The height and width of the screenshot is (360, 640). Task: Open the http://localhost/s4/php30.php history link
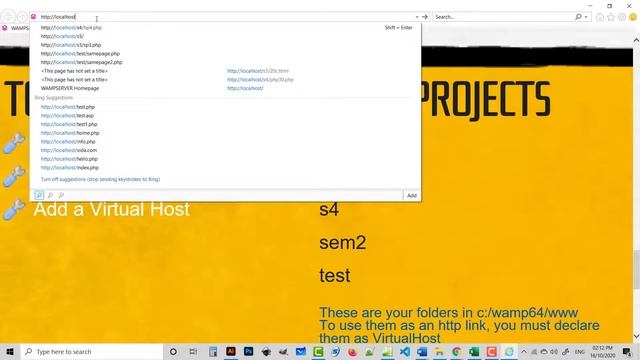click(x=260, y=80)
